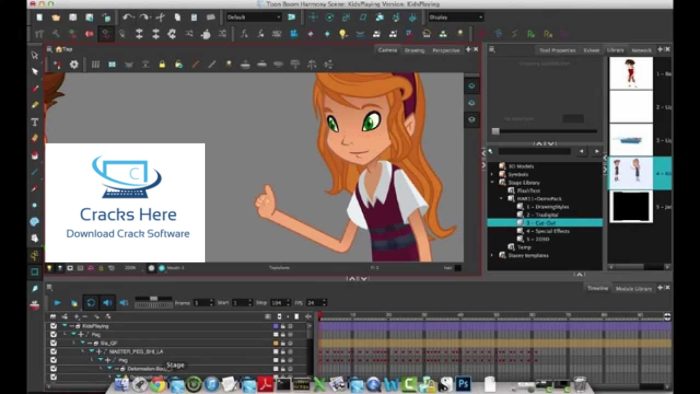Collapse the MASTER_PEG_BHI_LA layer
The image size is (700, 394).
point(92,352)
